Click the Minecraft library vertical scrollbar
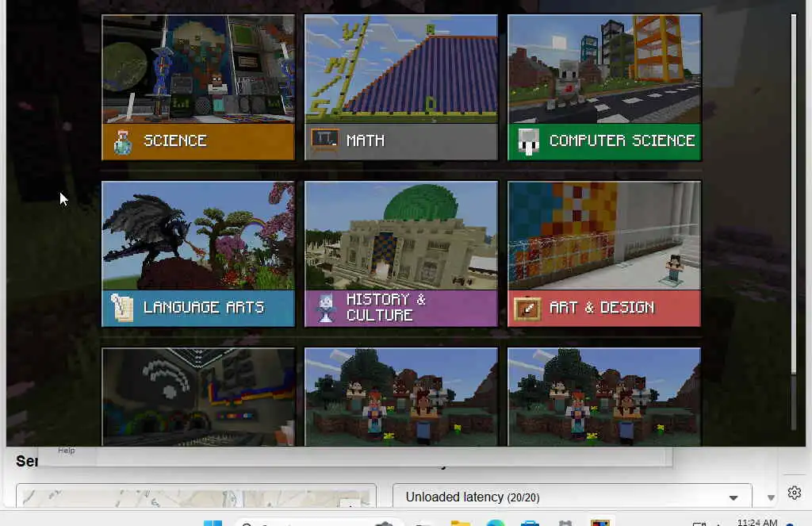 [x=793, y=193]
